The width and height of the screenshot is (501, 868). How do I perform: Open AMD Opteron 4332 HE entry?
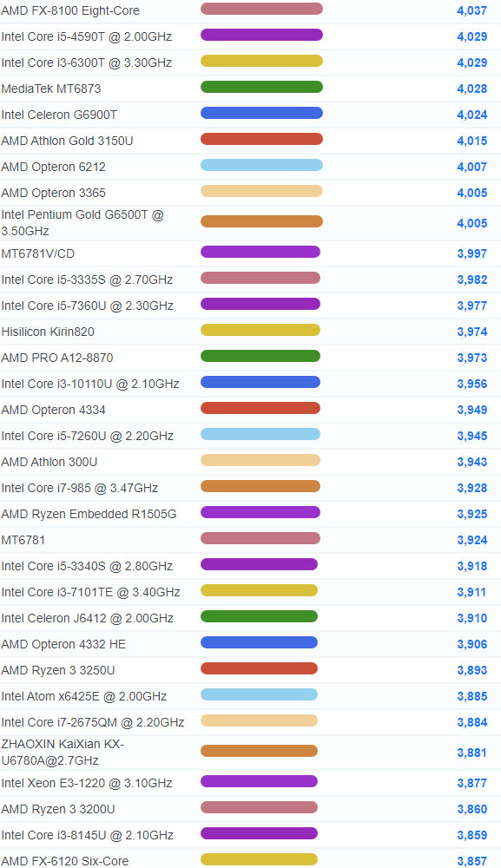[63, 644]
